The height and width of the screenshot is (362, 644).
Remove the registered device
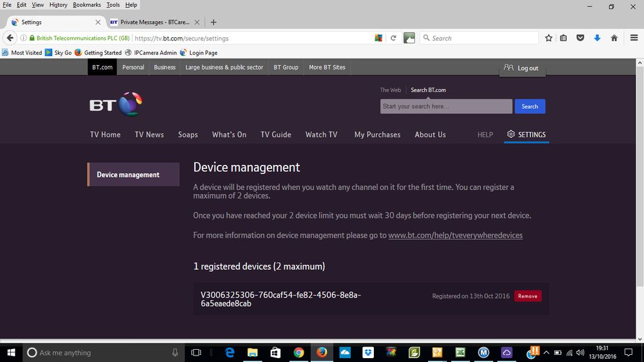[x=528, y=296]
